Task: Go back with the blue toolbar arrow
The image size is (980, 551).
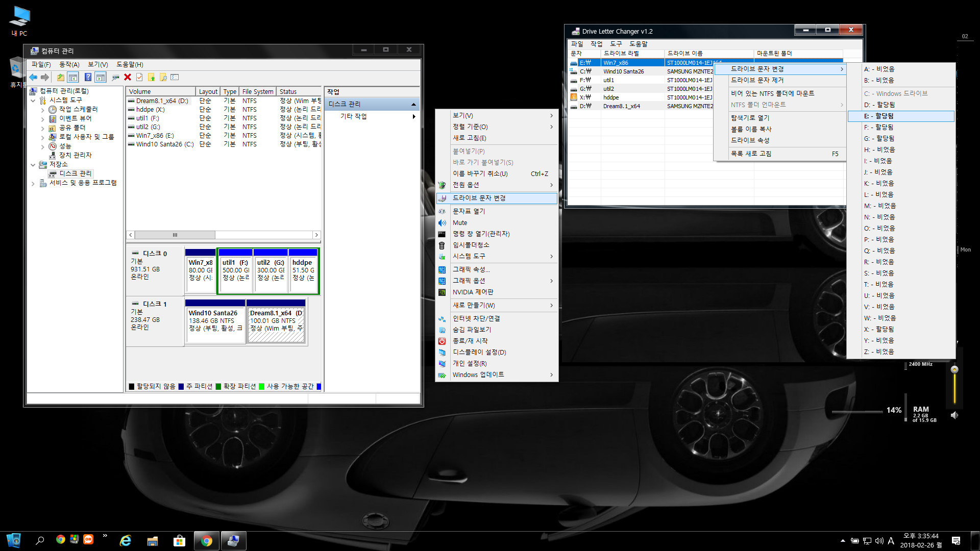Action: point(33,78)
